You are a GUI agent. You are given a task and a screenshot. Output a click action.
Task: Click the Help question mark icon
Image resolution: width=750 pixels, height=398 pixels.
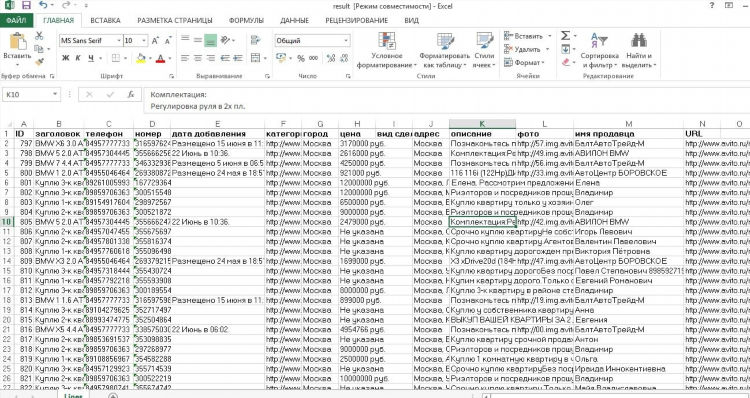coord(712,6)
